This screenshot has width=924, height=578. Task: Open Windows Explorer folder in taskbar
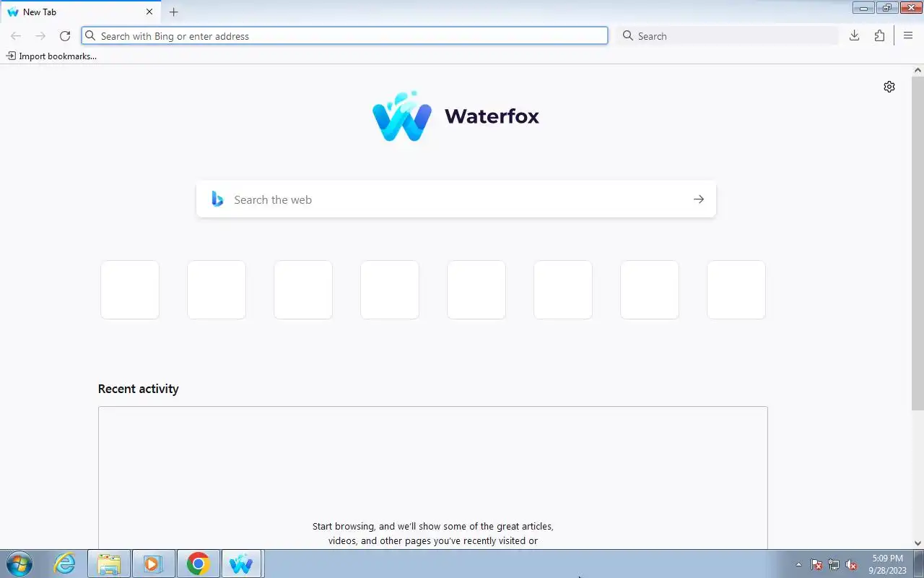(x=109, y=564)
